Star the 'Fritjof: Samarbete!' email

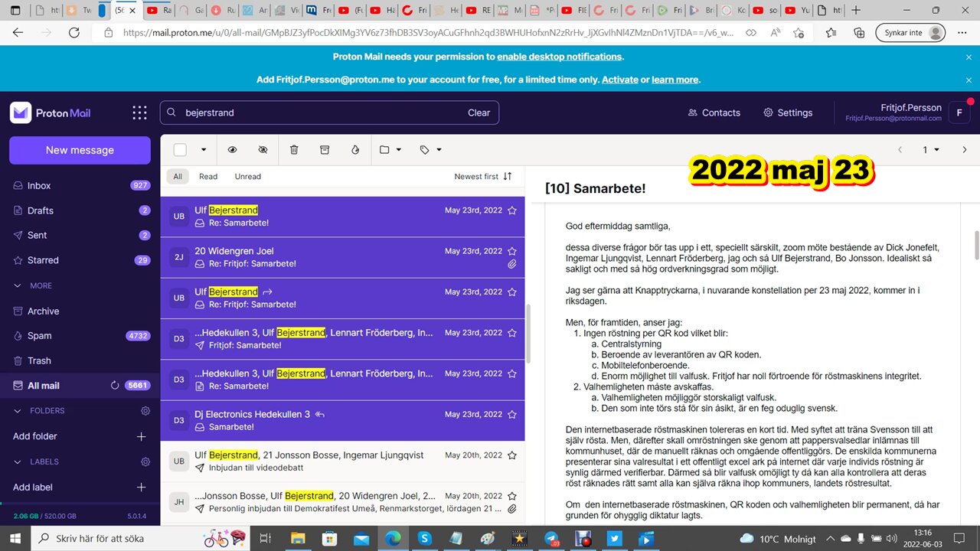point(512,333)
